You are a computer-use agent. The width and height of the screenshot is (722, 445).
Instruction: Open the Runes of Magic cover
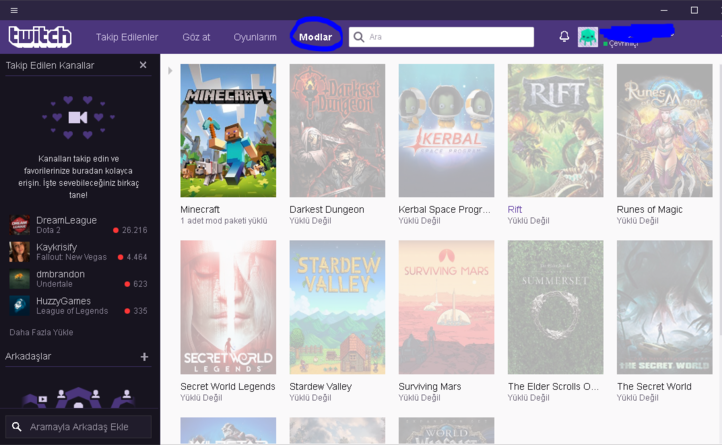pos(664,130)
